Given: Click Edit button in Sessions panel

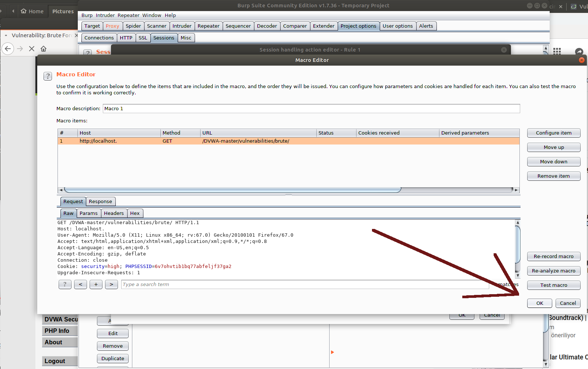Looking at the screenshot, I should (113, 333).
